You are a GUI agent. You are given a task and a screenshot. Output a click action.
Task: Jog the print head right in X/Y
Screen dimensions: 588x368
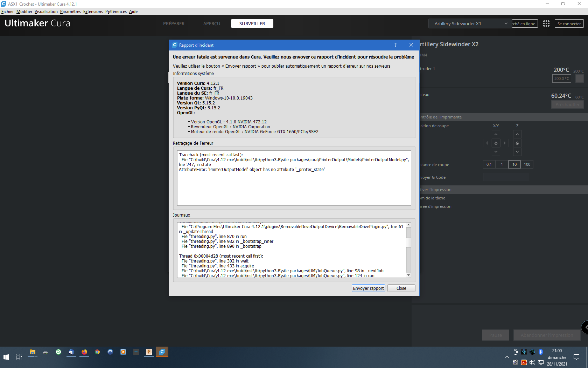[505, 143]
